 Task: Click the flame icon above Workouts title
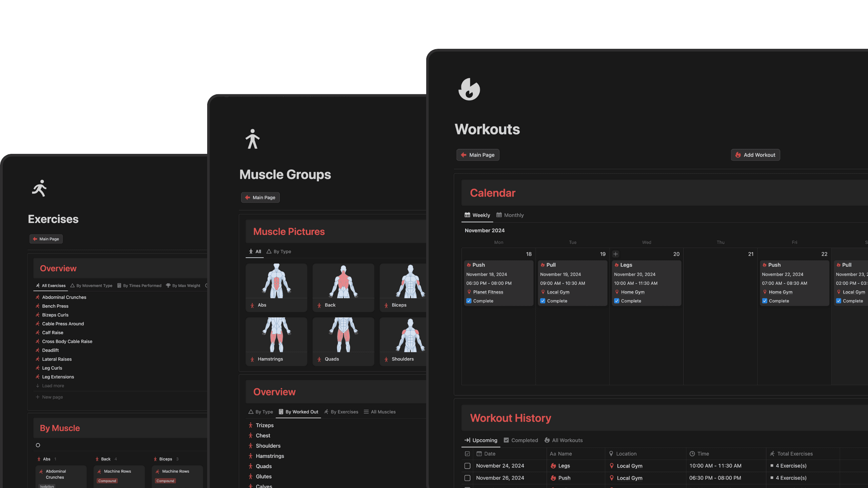coord(469,89)
